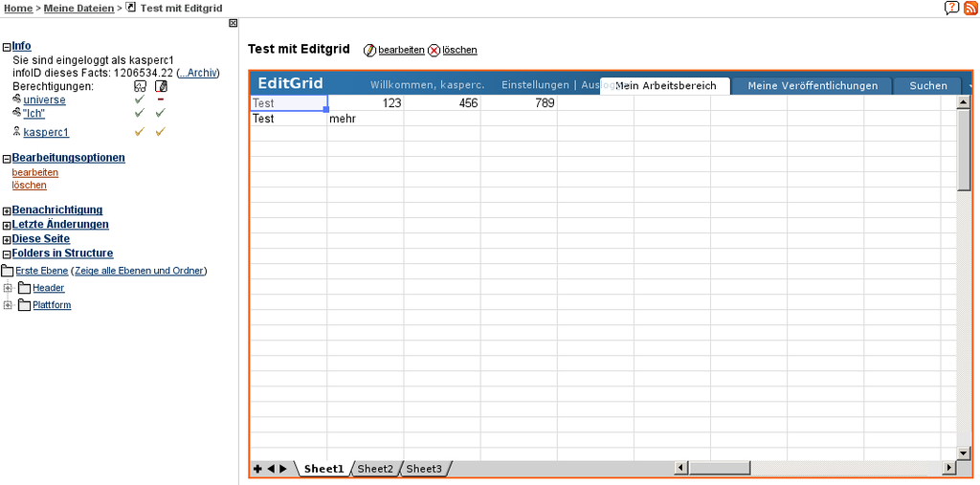980x485 pixels.
Task: Expand the Header folder tree node
Action: [x=8, y=288]
